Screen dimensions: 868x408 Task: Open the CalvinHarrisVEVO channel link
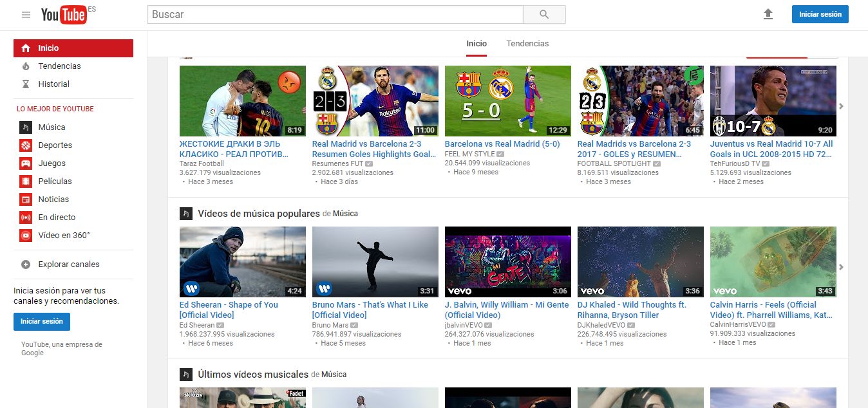(738, 325)
